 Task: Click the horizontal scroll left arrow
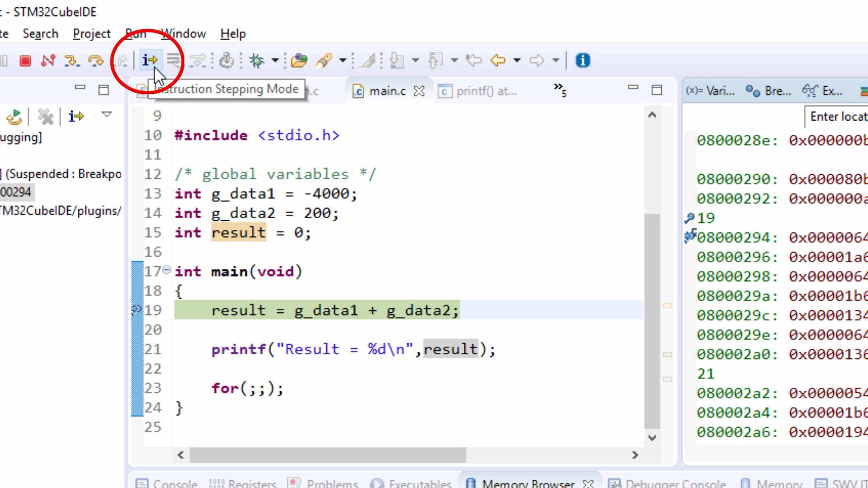[x=181, y=455]
